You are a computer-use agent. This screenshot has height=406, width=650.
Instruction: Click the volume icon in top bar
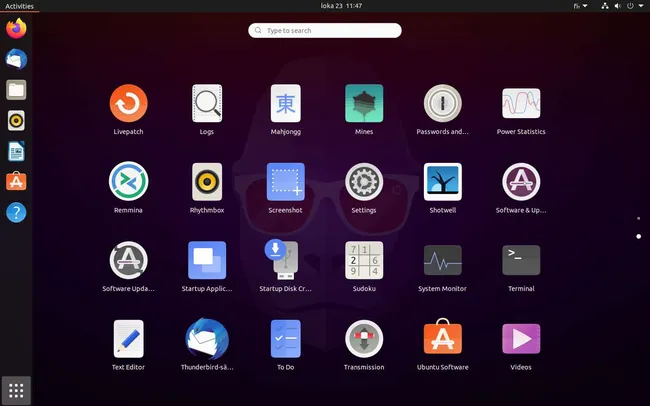pyautogui.click(x=618, y=6)
